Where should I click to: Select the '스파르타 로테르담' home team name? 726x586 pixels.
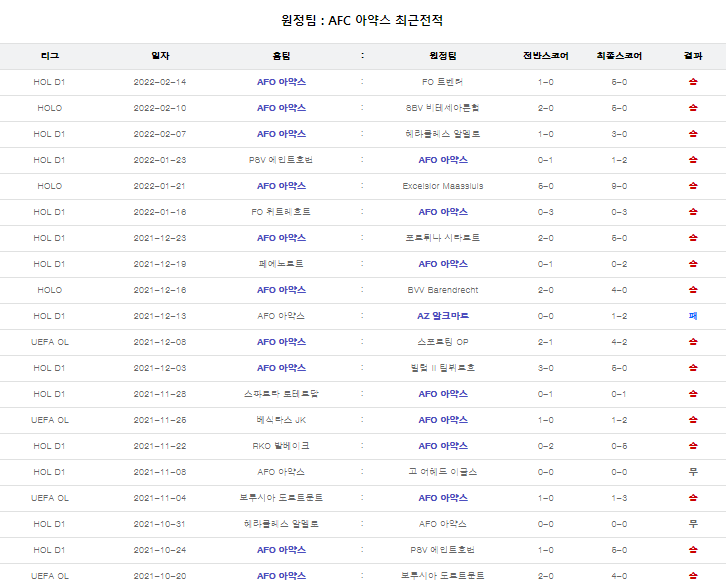[281, 394]
